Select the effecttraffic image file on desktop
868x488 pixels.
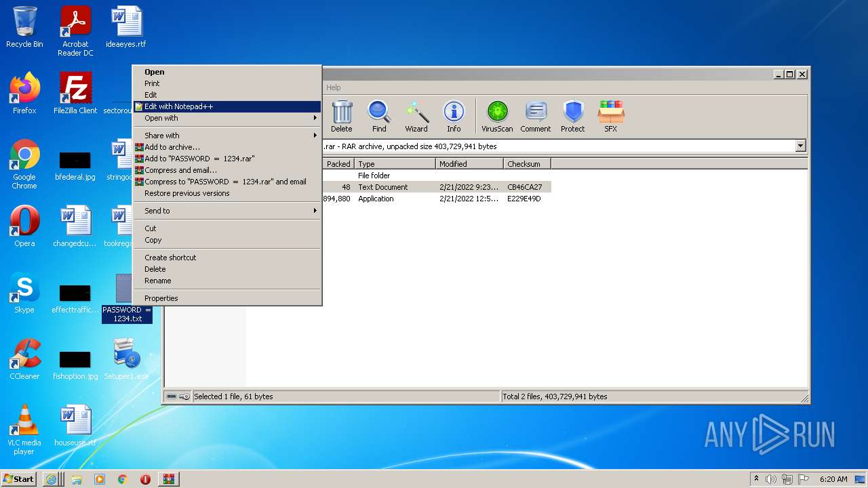tap(75, 298)
